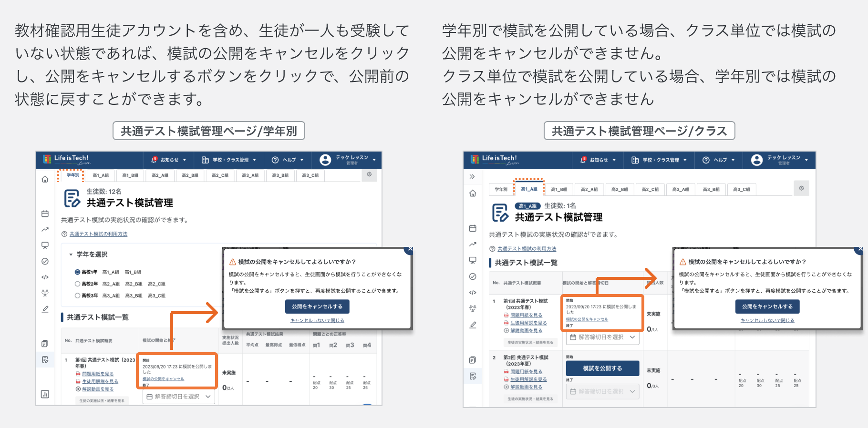The image size is (868, 428).
Task: Click 生徒用解説を見る link in left screenshot
Action: tap(100, 381)
